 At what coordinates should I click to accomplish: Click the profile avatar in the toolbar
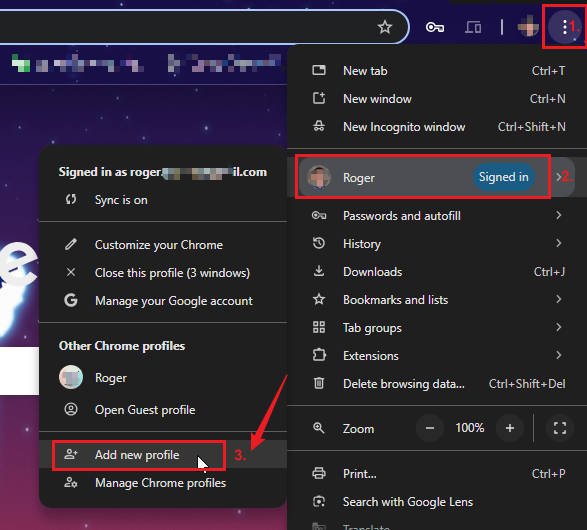pyautogui.click(x=528, y=27)
